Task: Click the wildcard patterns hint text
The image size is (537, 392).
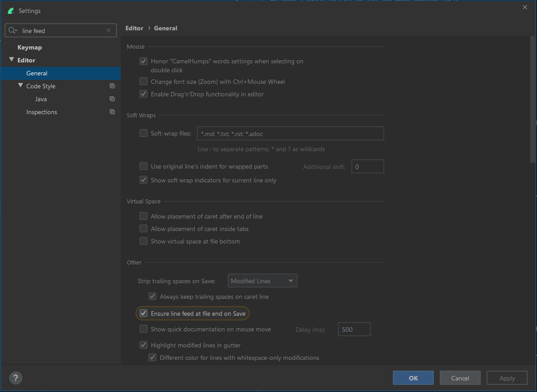Action: pyautogui.click(x=261, y=149)
